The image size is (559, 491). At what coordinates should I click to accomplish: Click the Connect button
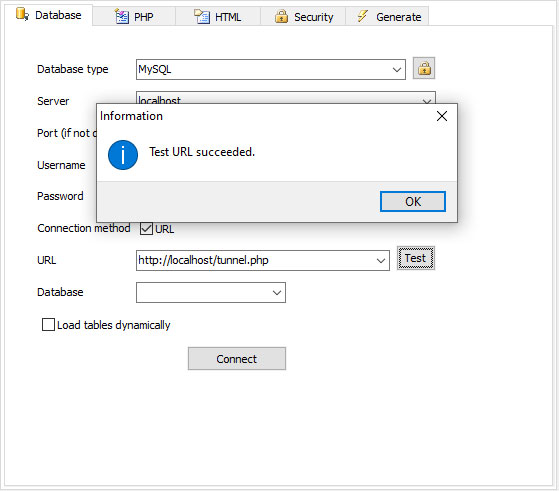tap(237, 359)
